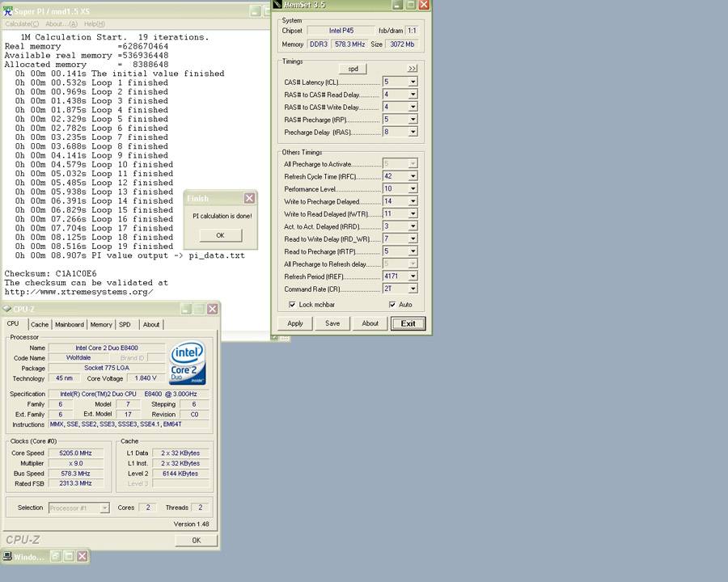Select the CPU tab in CPU-Z

[x=13, y=323]
